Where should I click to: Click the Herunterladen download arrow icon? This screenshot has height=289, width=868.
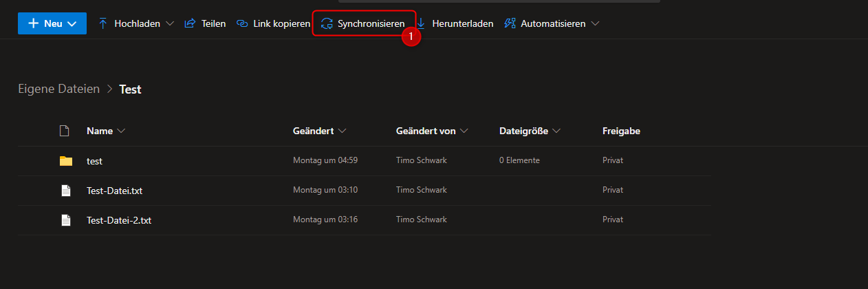pyautogui.click(x=421, y=23)
